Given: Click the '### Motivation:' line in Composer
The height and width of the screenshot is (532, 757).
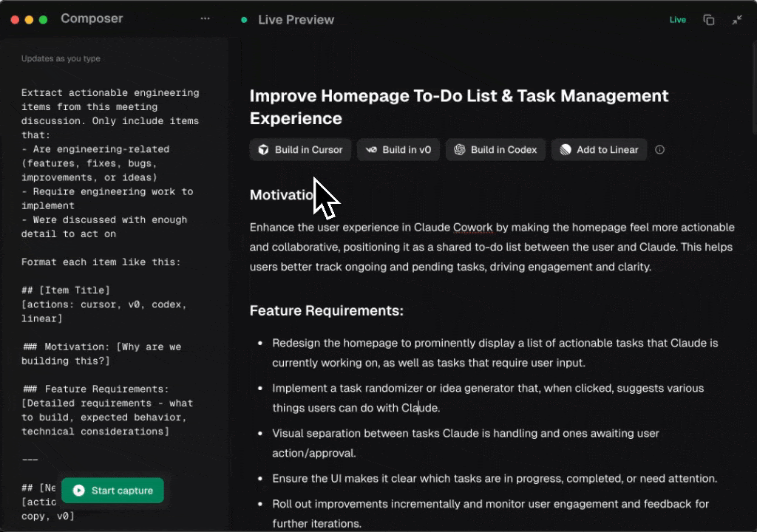Looking at the screenshot, I should click(x=101, y=347).
